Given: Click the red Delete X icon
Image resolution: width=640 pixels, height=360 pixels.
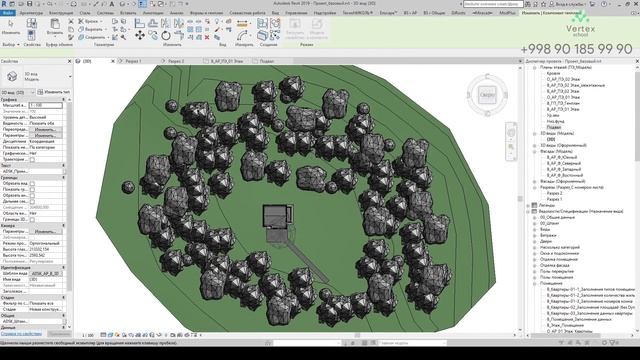Looking at the screenshot, I should [207, 37].
